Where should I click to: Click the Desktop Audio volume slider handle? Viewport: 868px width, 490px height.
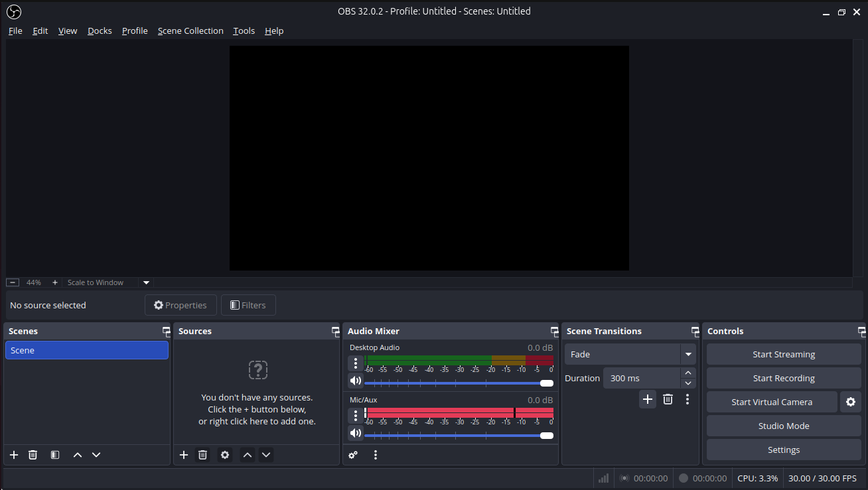point(547,383)
